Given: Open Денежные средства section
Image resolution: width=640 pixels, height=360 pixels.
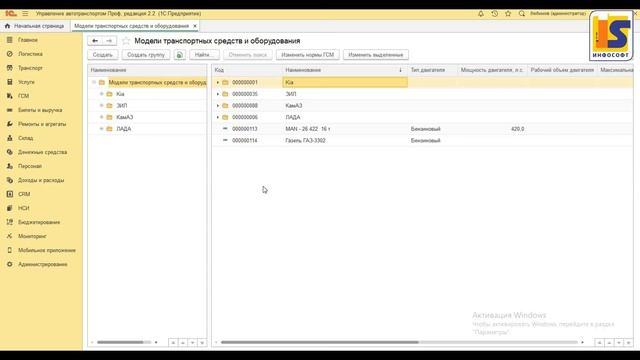Looking at the screenshot, I should pyautogui.click(x=42, y=152).
